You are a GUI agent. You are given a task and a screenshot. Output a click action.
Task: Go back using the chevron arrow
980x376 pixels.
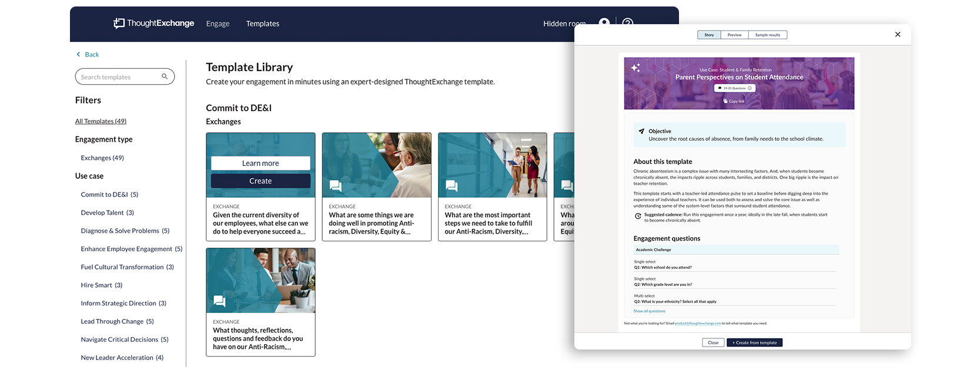pyautogui.click(x=79, y=54)
